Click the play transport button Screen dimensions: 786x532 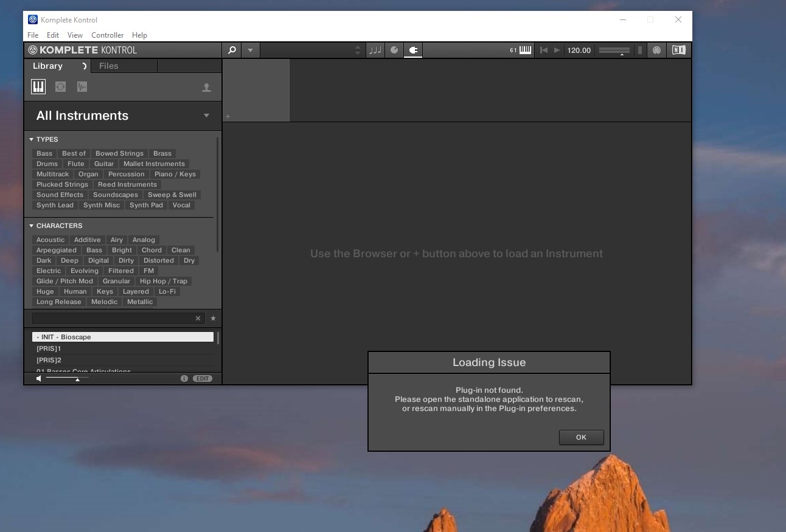(557, 50)
